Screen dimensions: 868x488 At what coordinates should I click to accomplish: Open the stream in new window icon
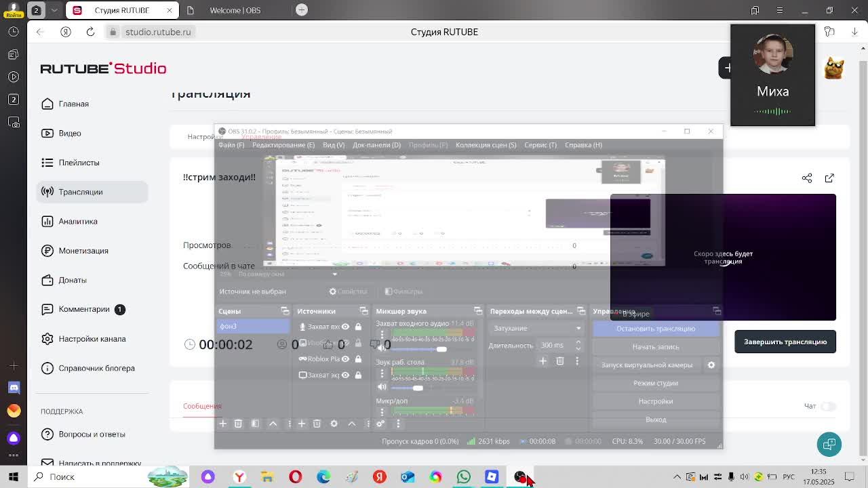(829, 178)
